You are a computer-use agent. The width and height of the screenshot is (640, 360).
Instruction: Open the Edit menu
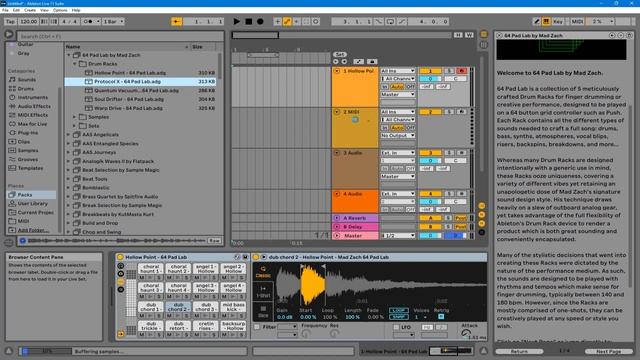click(16, 10)
